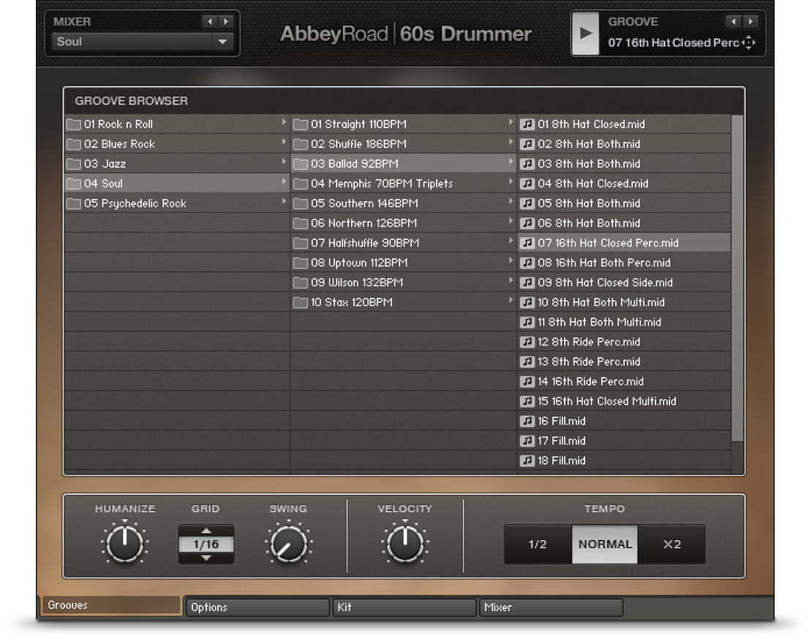
Task: Click folder icon of 03 Ballad 92BPM
Action: click(301, 164)
